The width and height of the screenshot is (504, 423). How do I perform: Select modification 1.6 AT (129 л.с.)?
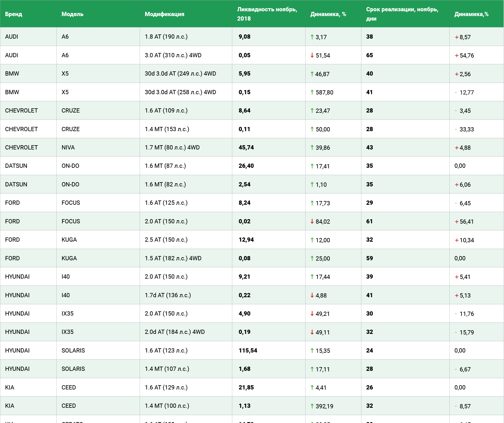coord(166,387)
